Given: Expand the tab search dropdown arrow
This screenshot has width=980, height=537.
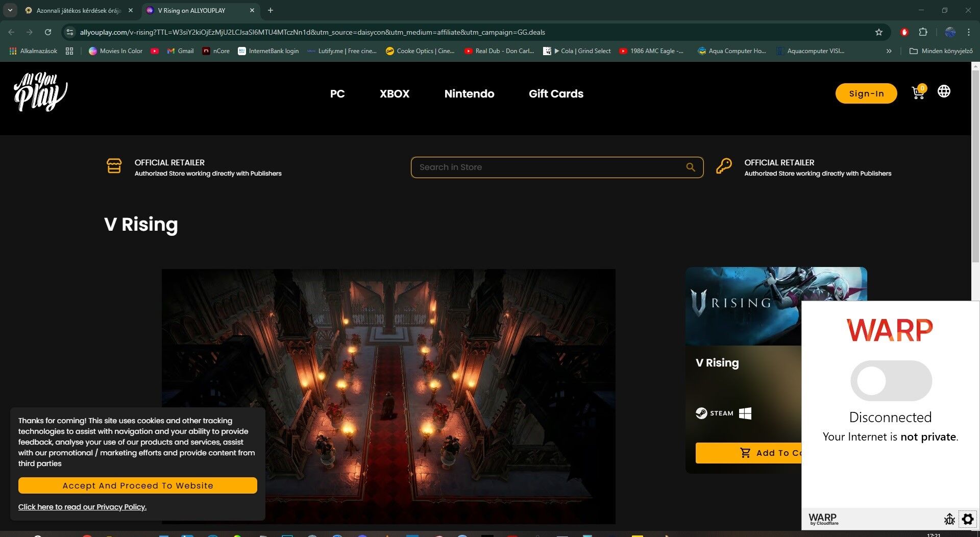Looking at the screenshot, I should (x=10, y=10).
